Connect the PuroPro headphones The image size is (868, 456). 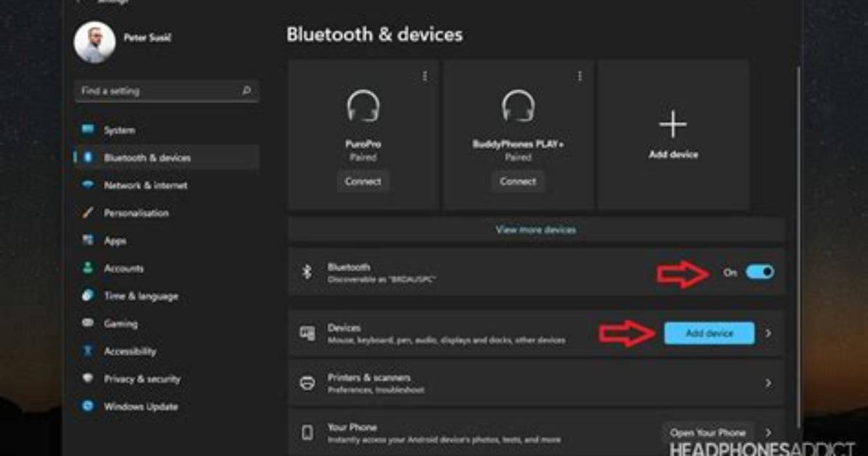pyautogui.click(x=363, y=182)
